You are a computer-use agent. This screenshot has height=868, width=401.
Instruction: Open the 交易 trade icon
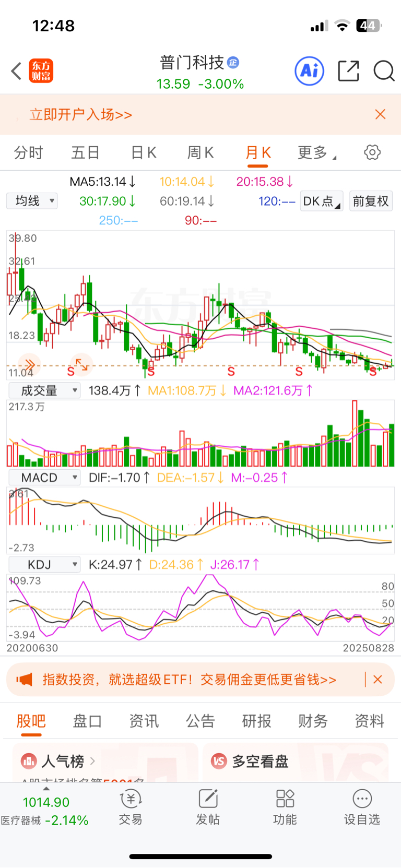131,807
